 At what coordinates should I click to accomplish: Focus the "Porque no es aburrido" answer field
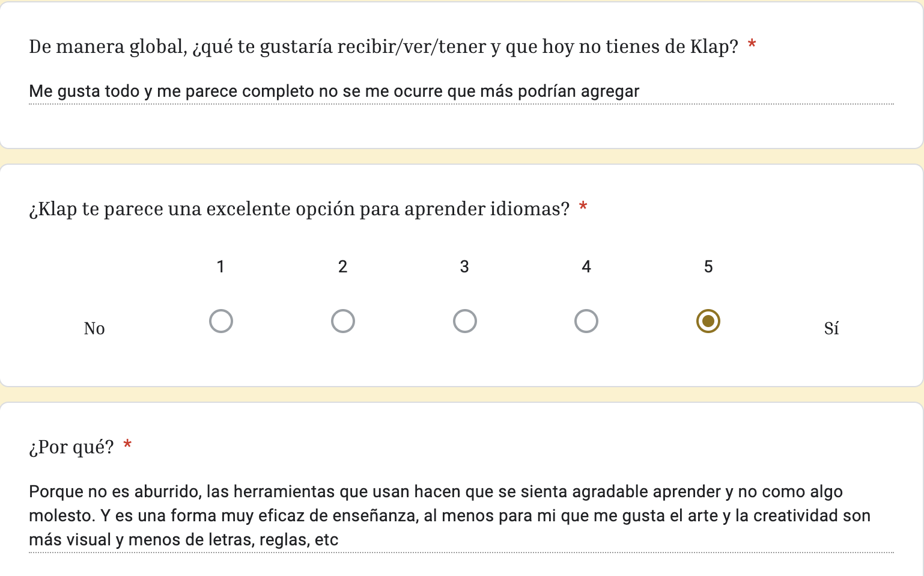click(x=461, y=516)
